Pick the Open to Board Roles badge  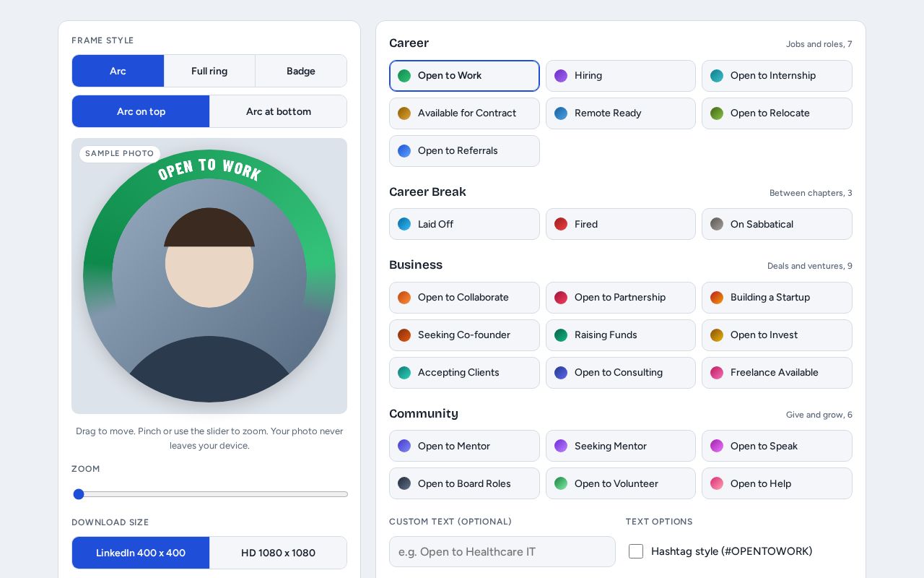point(464,483)
